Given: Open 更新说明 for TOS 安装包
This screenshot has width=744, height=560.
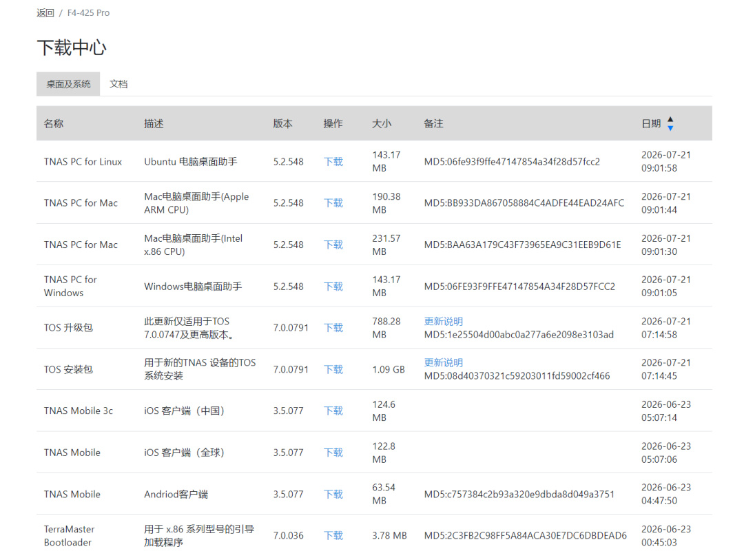Looking at the screenshot, I should tap(443, 362).
